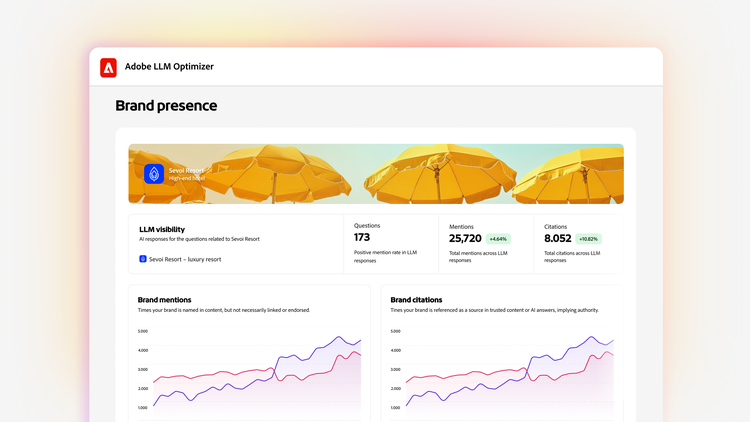Click the 5.000 axis label in Brand citations
Screen dimensions: 750x422
click(x=395, y=331)
